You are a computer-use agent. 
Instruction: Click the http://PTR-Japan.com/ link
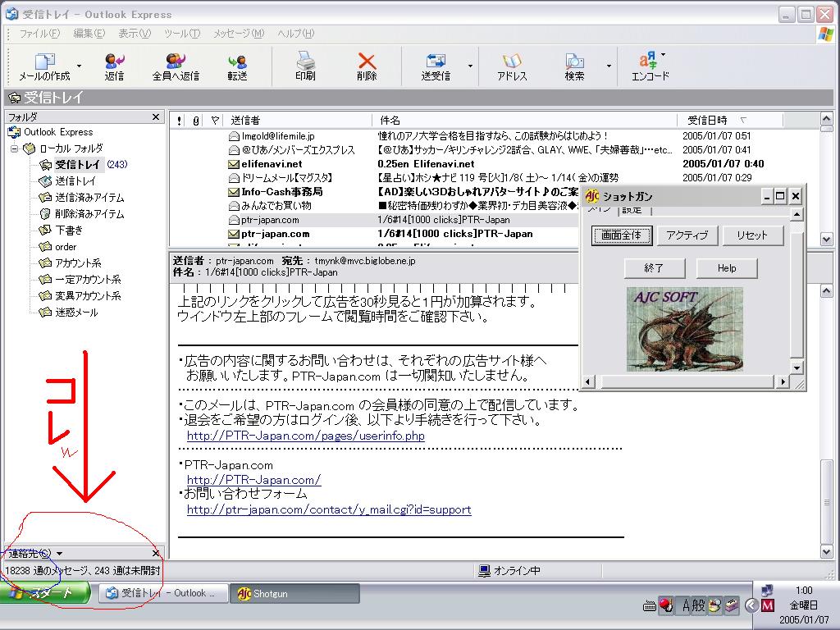[x=254, y=480]
